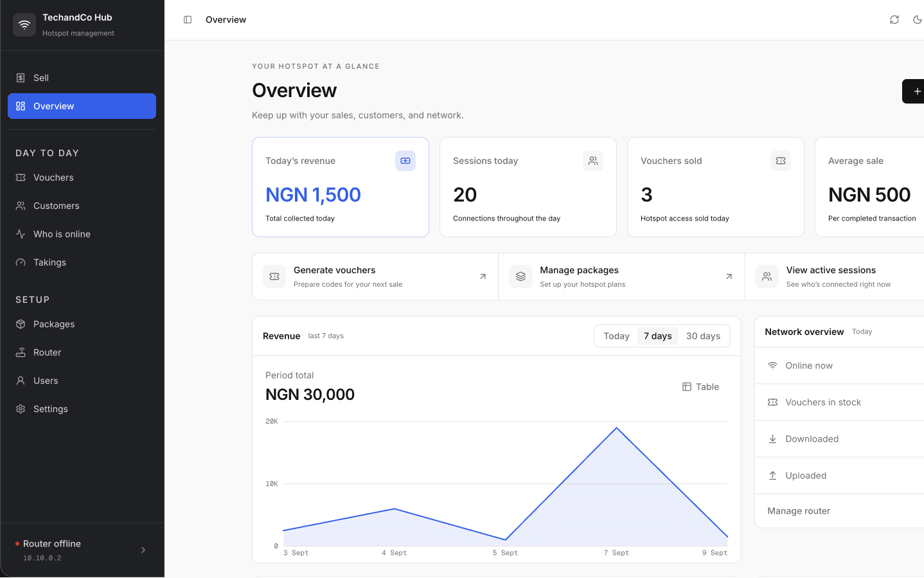Open Vouchers in the sidebar

82,177
